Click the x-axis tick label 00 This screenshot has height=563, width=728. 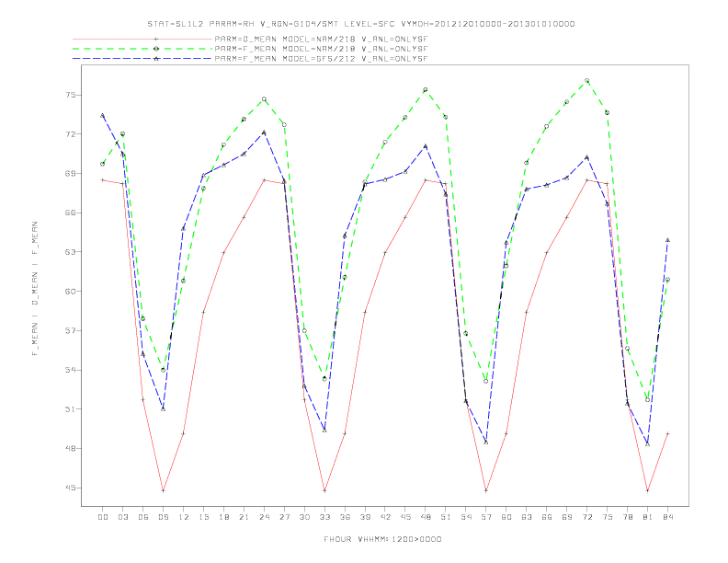point(103,517)
